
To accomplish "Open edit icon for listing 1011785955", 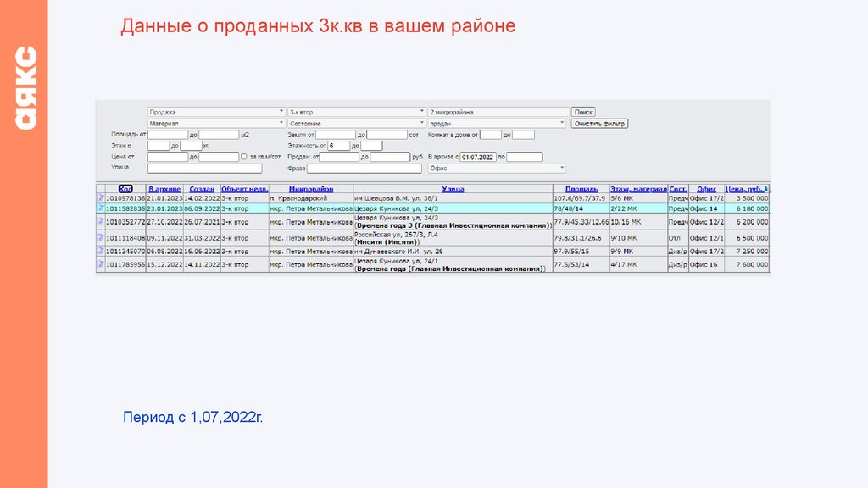I will (101, 264).
